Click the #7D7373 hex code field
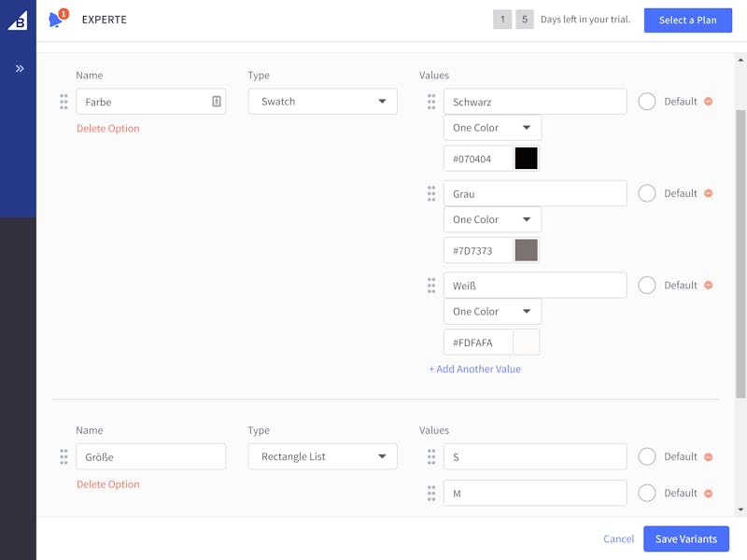The height and width of the screenshot is (560, 747). [x=478, y=250]
